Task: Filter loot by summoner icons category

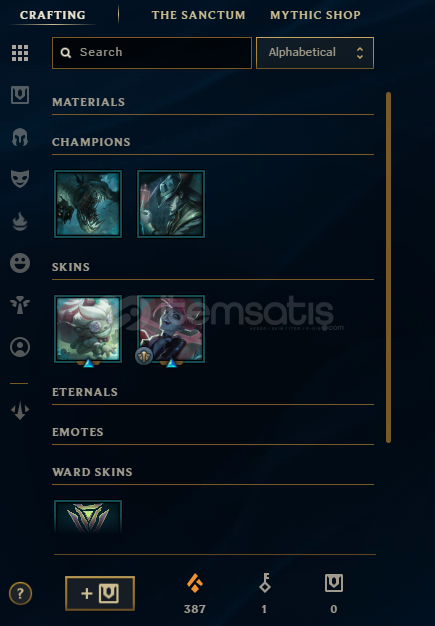Action: coord(20,347)
